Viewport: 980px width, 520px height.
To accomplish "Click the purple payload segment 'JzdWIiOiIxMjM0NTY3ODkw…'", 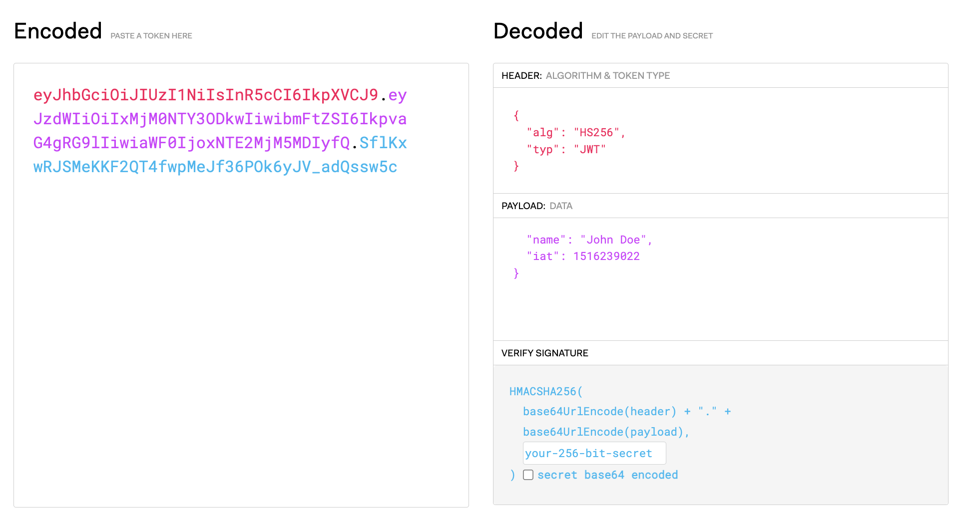I will point(220,119).
